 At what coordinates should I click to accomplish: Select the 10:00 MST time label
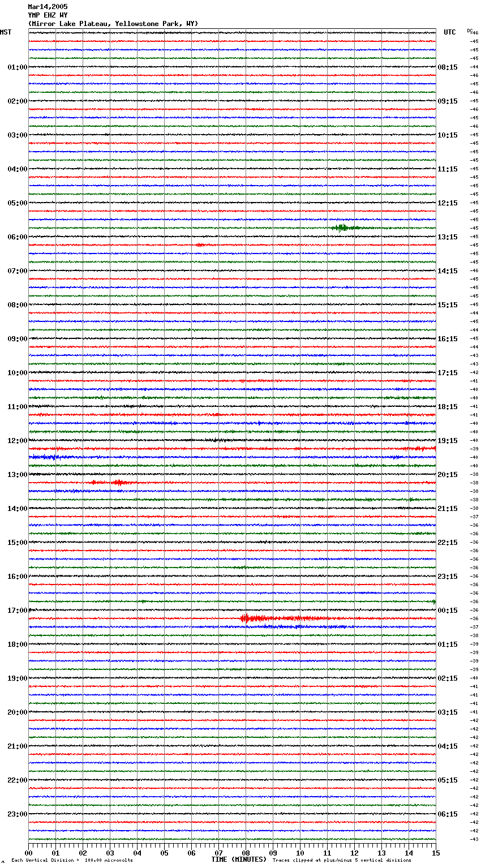coord(18,373)
